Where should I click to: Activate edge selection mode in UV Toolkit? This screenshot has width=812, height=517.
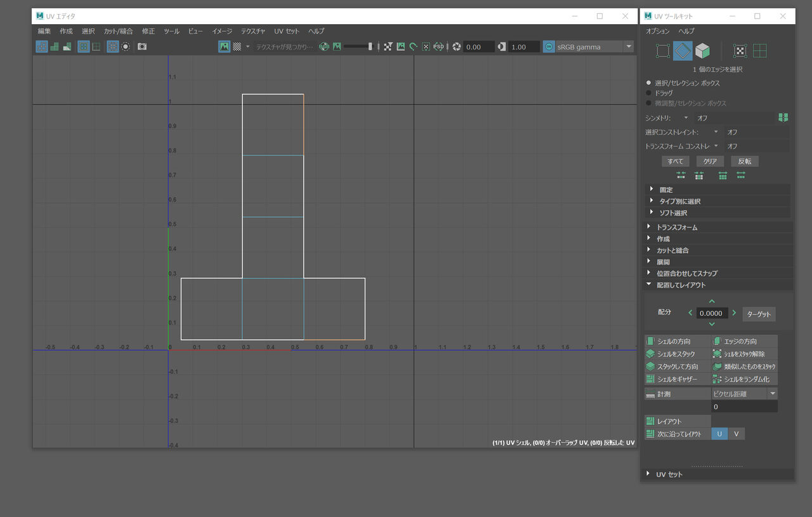[x=683, y=51]
